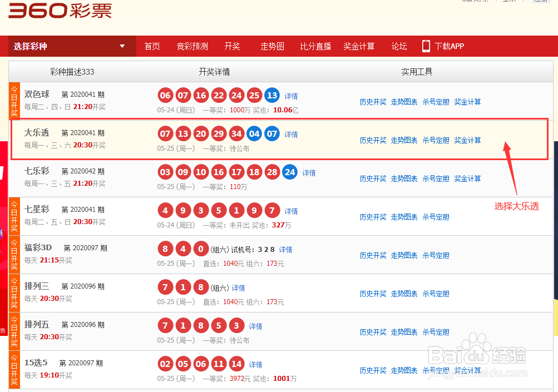Open 奖金计算 for 七乐彩
This screenshot has height=392, width=558.
tap(468, 178)
